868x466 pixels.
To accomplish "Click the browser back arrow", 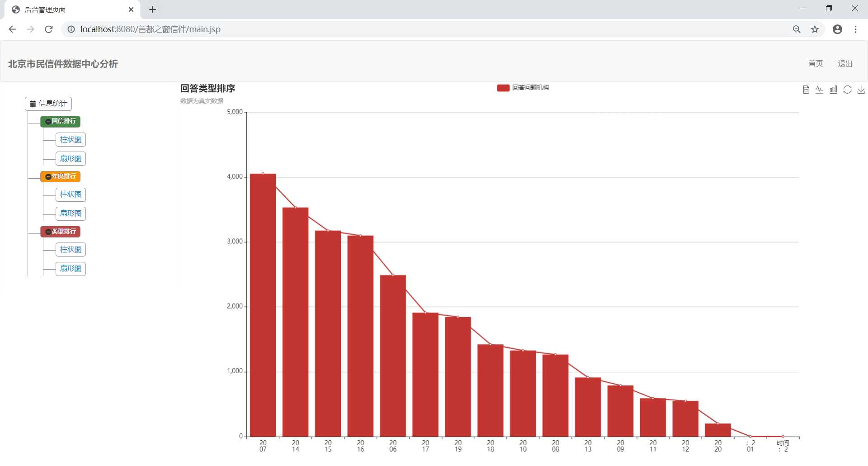I will (x=12, y=29).
